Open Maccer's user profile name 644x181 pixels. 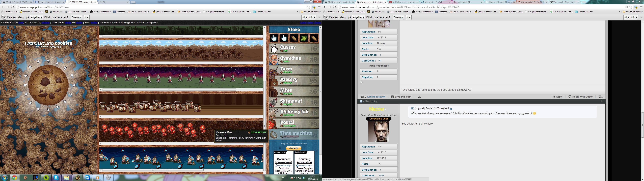click(377, 109)
